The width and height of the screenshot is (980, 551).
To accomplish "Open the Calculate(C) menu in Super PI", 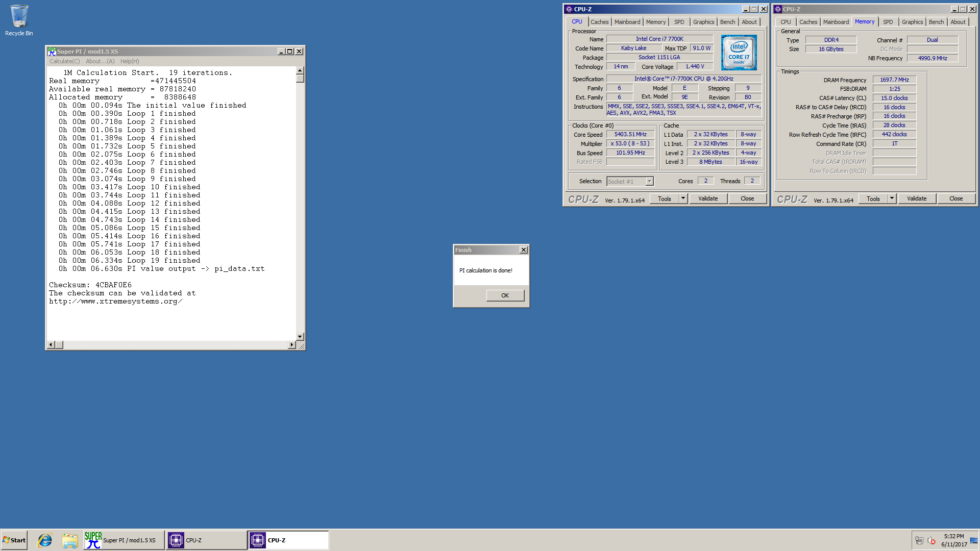I will coord(64,61).
